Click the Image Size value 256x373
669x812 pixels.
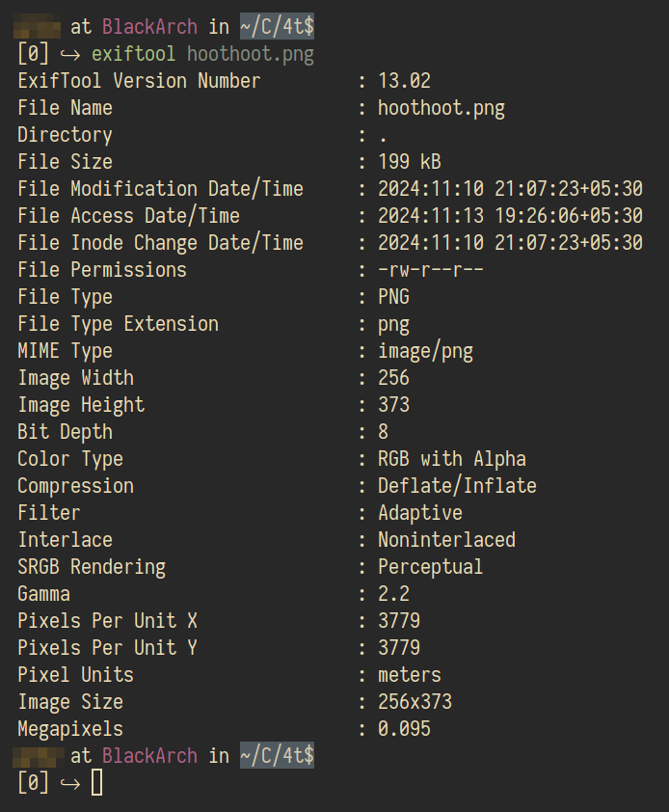coord(415,702)
